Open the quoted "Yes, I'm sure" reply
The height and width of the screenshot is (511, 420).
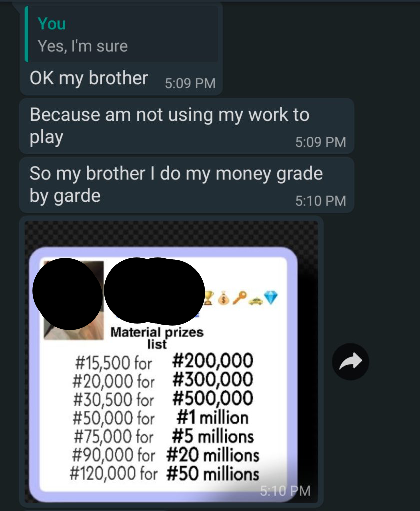pyautogui.click(x=121, y=34)
